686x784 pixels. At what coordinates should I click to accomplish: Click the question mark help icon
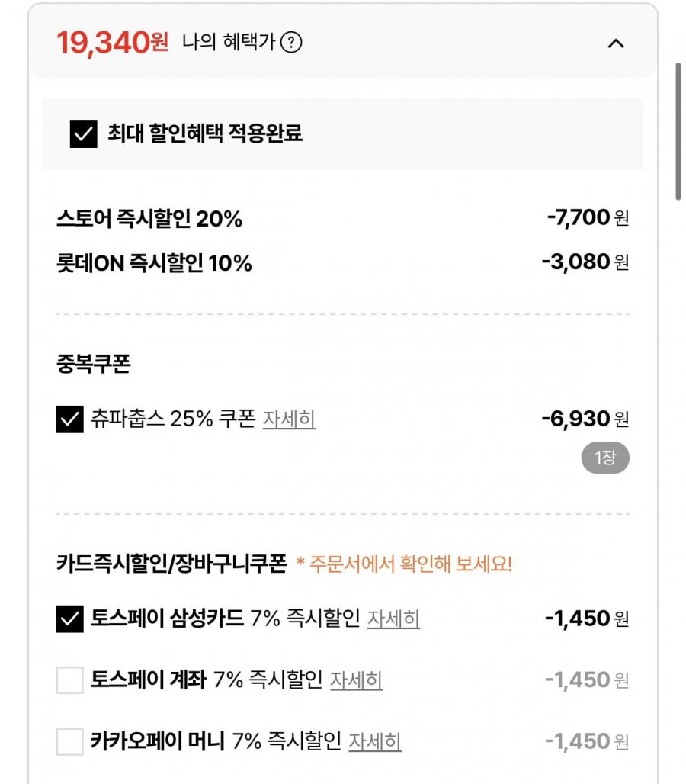[x=291, y=43]
